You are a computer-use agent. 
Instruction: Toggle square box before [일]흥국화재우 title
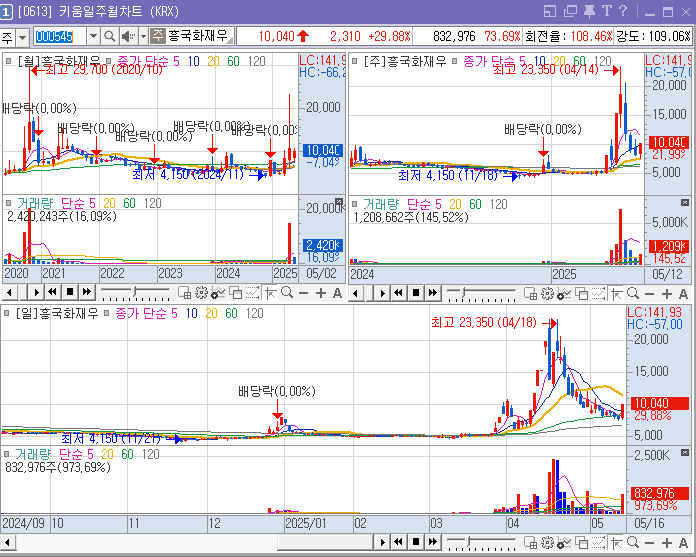click(x=6, y=313)
